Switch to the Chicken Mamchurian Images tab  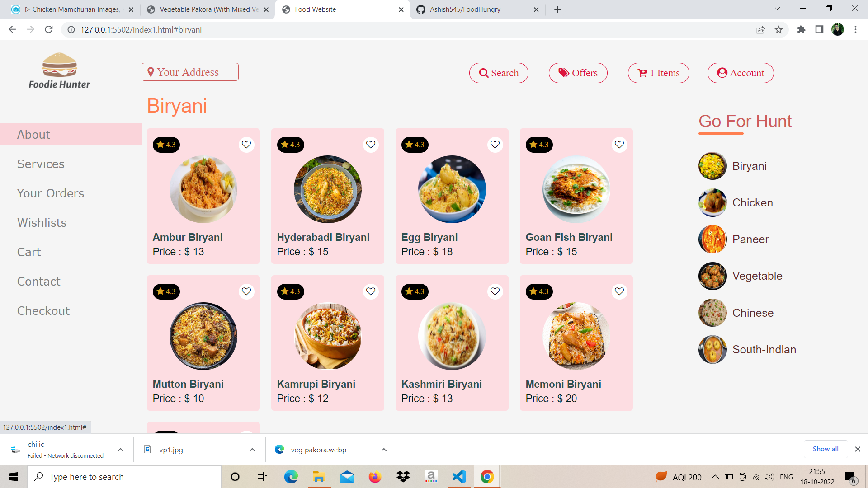point(72,9)
